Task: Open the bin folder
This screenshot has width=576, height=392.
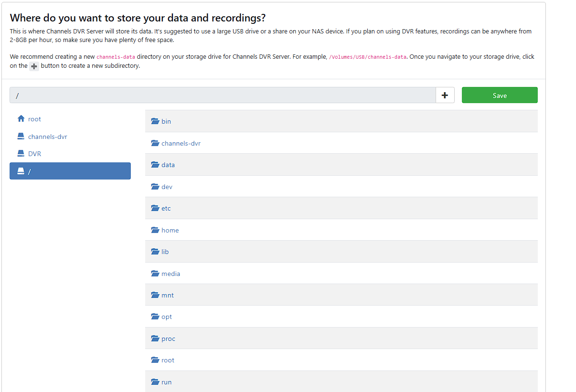Action: click(x=166, y=121)
